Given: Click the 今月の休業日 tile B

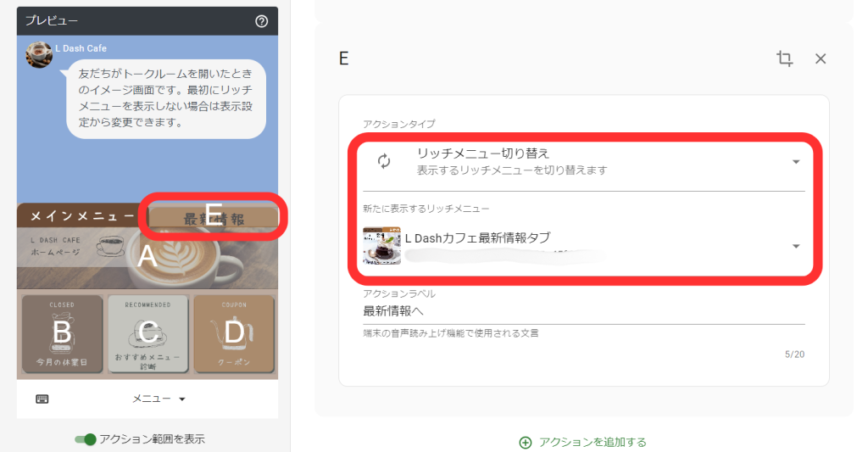Looking at the screenshot, I should click(x=62, y=333).
